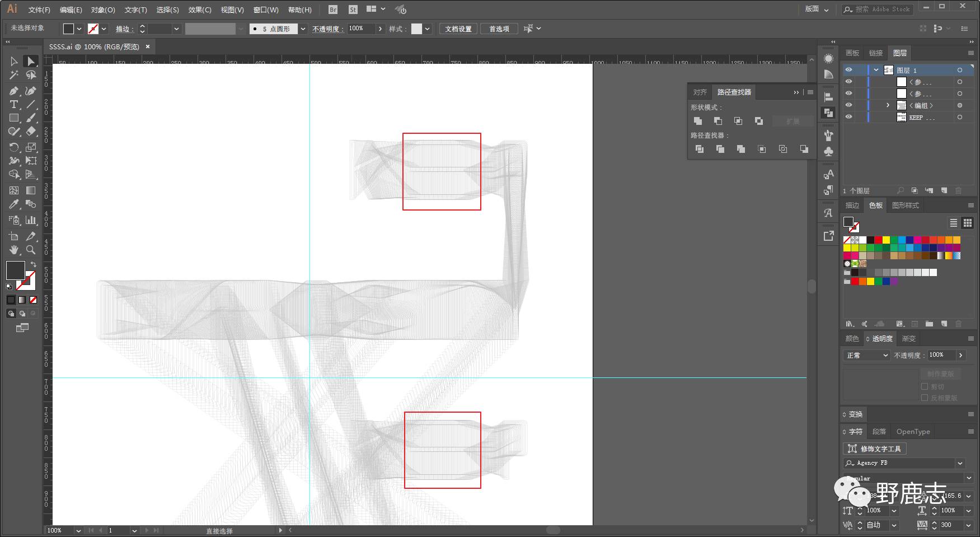Swap fill and stroke colors
Viewport: 980px width, 537px height.
point(33,264)
